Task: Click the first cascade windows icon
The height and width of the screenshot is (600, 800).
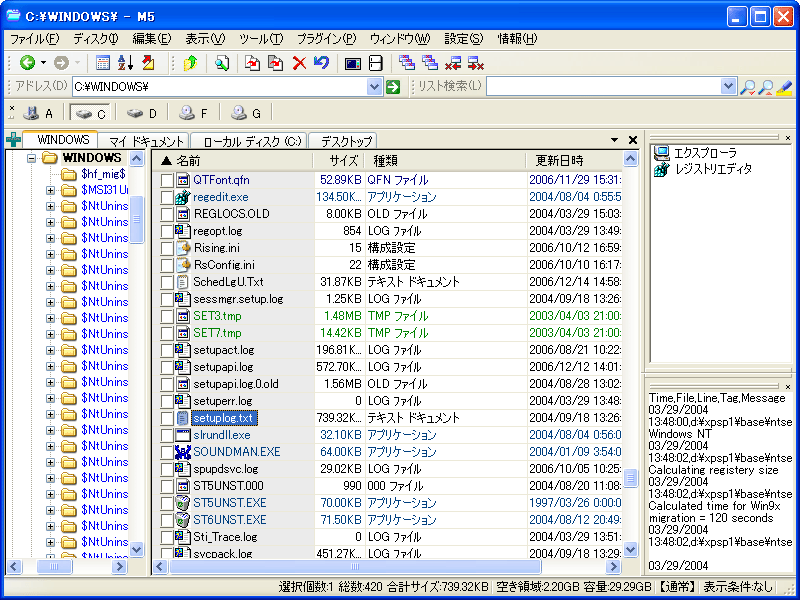Action: click(x=407, y=62)
